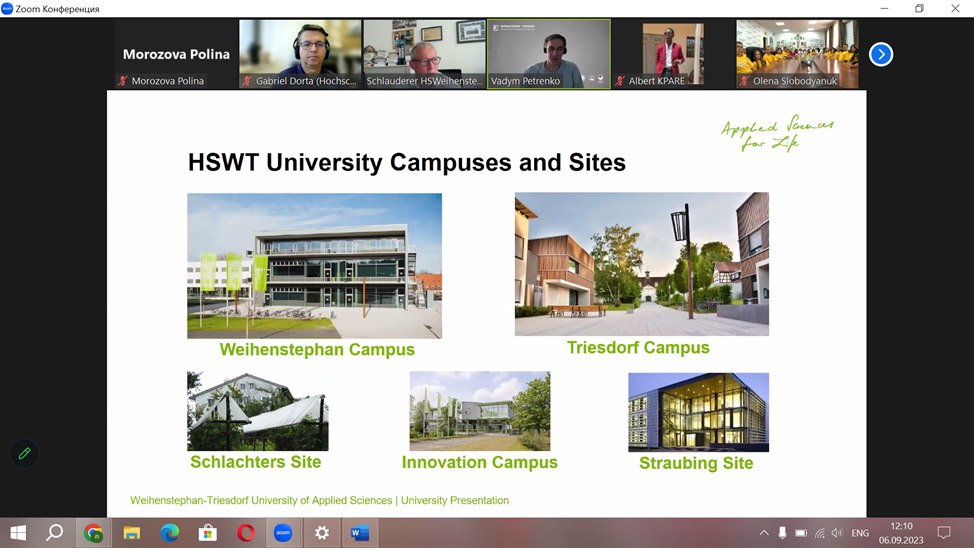Viewport: 974px width, 548px height.
Task: Click the 'Schlachters Site' caption
Action: [255, 462]
